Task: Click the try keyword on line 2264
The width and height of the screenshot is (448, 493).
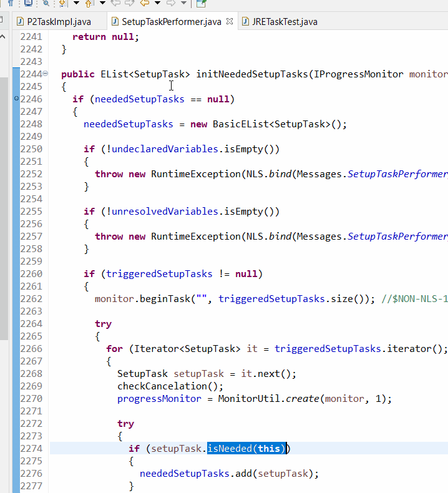Action: [103, 324]
